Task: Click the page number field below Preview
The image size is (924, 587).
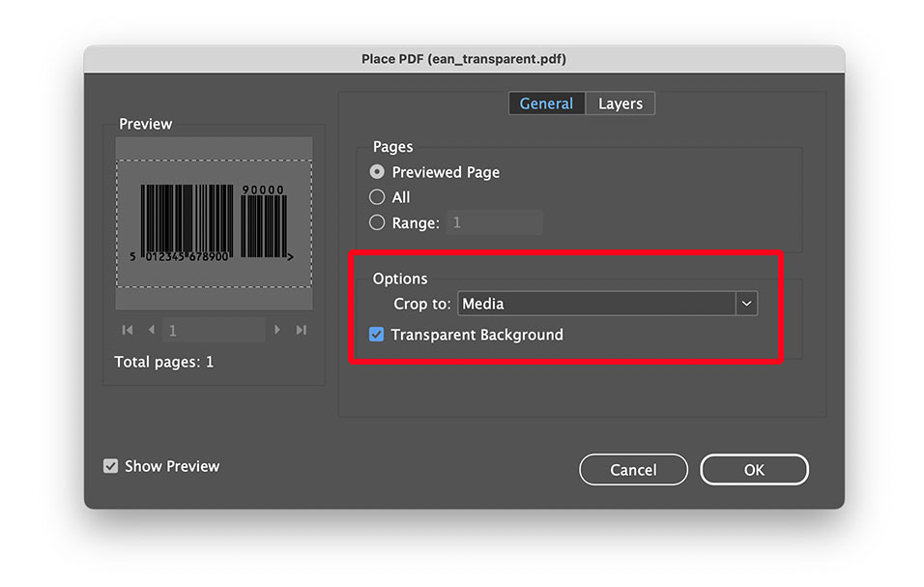Action: pyautogui.click(x=213, y=330)
